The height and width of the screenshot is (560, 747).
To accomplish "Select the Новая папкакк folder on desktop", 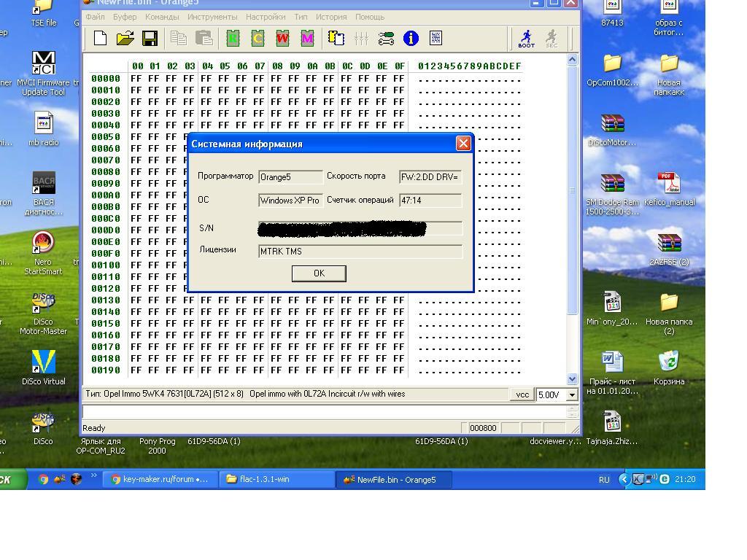I will click(669, 74).
